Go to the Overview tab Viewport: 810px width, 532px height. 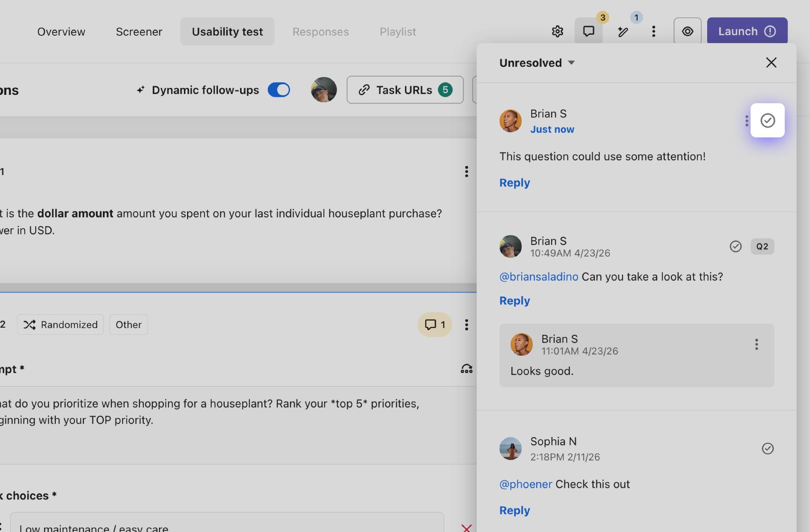[x=61, y=32]
